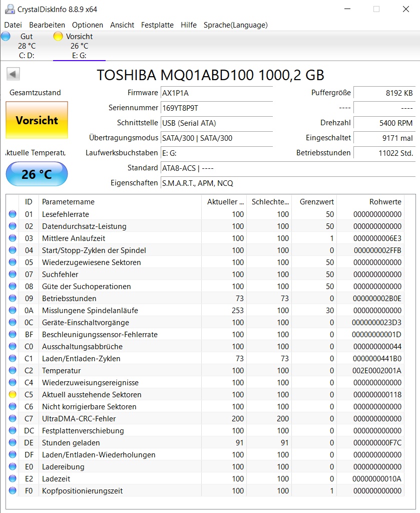Click the blue status icon for Wiederzuweisungsereignisse
The height and width of the screenshot is (513, 420).
[x=13, y=382]
